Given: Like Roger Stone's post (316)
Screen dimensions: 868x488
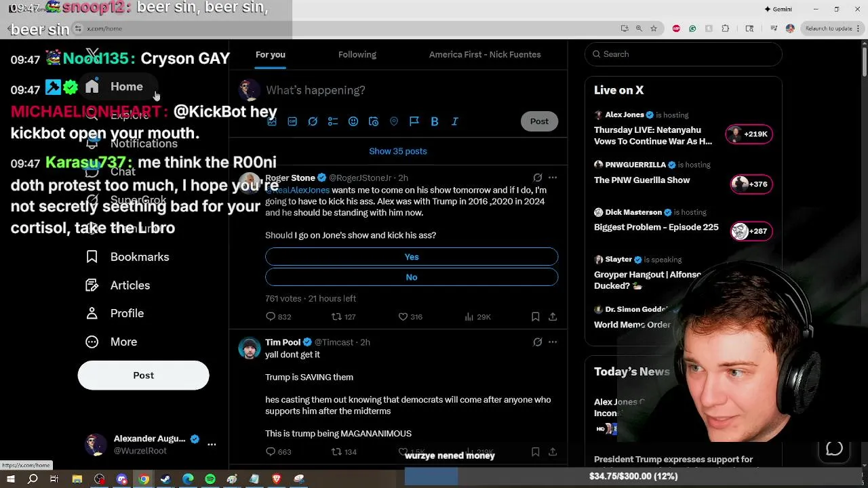Looking at the screenshot, I should [x=410, y=317].
